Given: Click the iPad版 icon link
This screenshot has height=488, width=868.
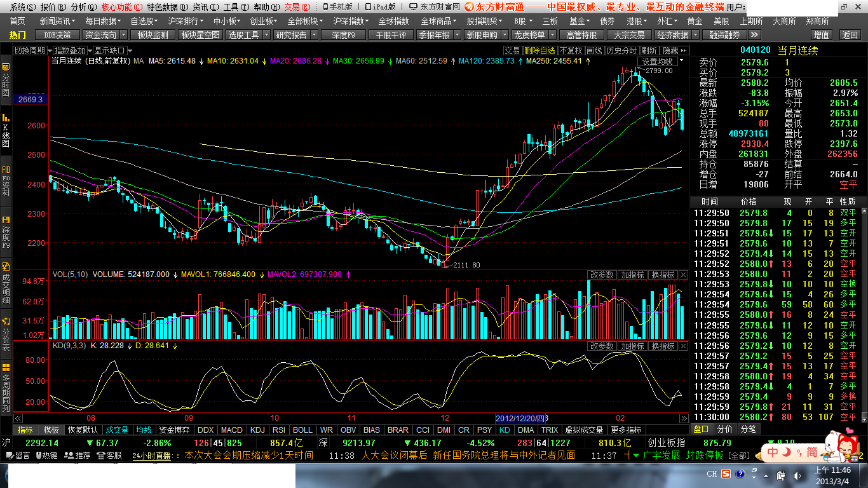Looking at the screenshot, I should click(381, 7).
